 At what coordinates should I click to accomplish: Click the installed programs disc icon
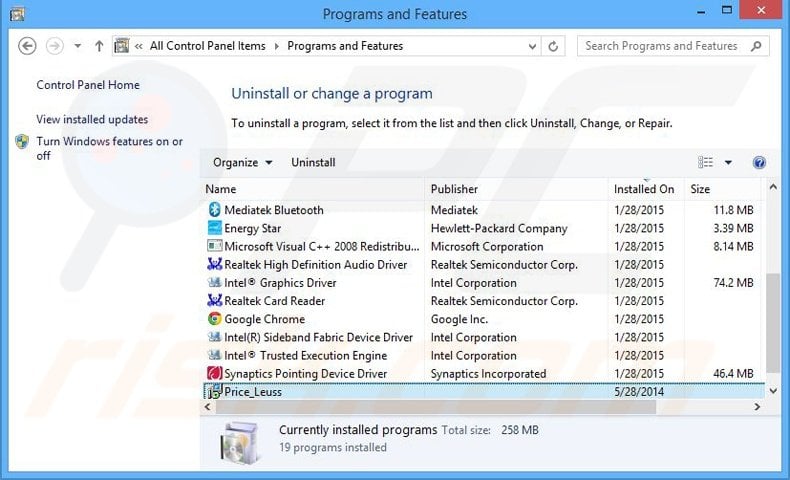(241, 443)
